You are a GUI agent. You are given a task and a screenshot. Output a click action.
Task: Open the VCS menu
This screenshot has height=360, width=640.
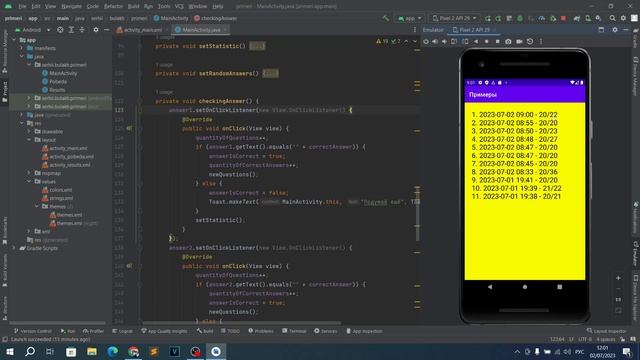pyautogui.click(x=179, y=6)
